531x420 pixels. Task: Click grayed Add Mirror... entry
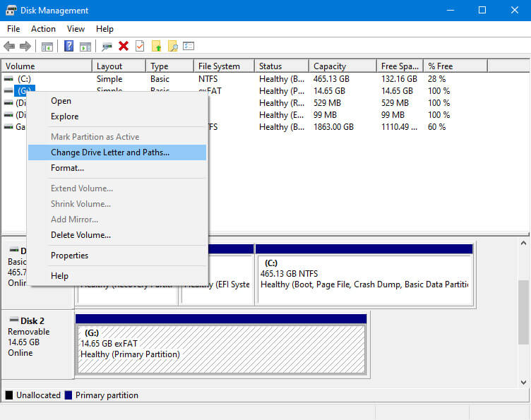pos(117,220)
